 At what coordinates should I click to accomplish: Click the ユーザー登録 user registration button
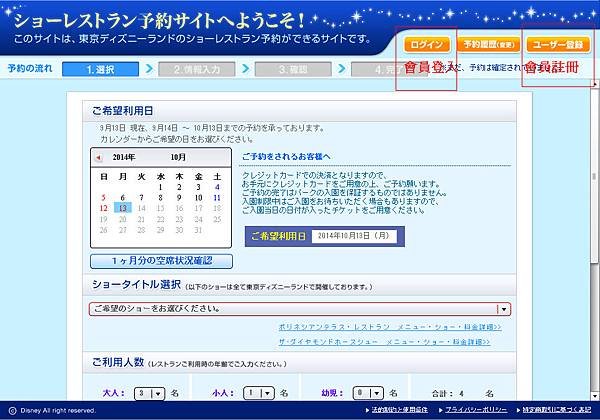(558, 45)
